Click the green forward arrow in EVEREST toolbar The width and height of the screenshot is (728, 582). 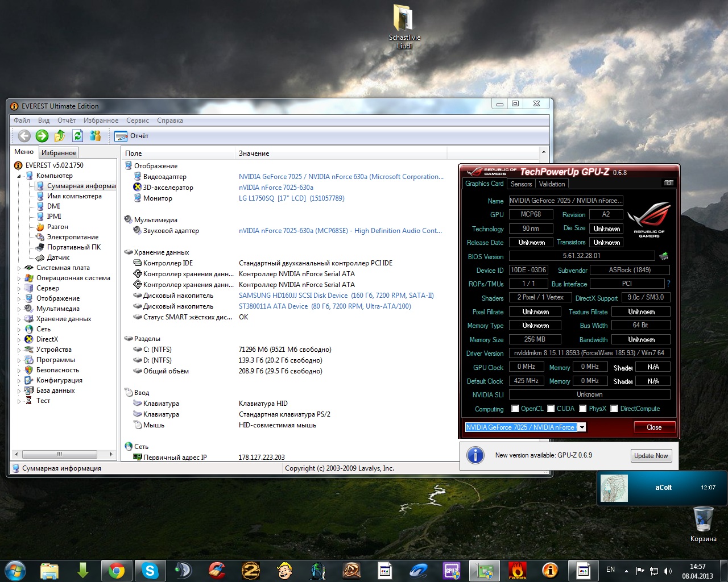[42, 136]
